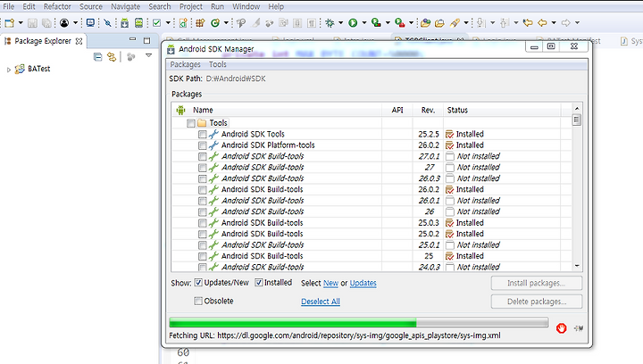Check Build-tools 26.0.3 checkbox
The image size is (643, 364).
click(x=202, y=178)
